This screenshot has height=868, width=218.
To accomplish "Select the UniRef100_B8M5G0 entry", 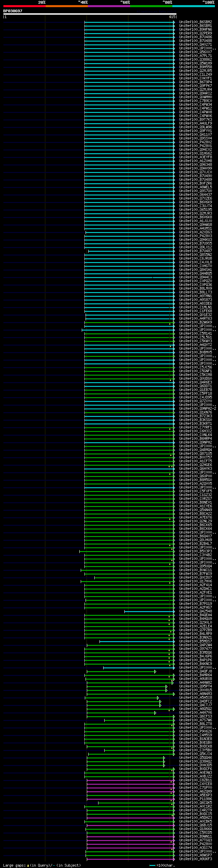I will pyautogui.click(x=196, y=480).
